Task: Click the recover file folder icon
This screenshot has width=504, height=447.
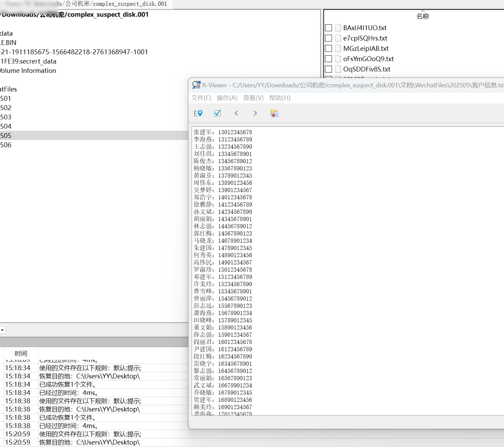Action: (x=274, y=113)
